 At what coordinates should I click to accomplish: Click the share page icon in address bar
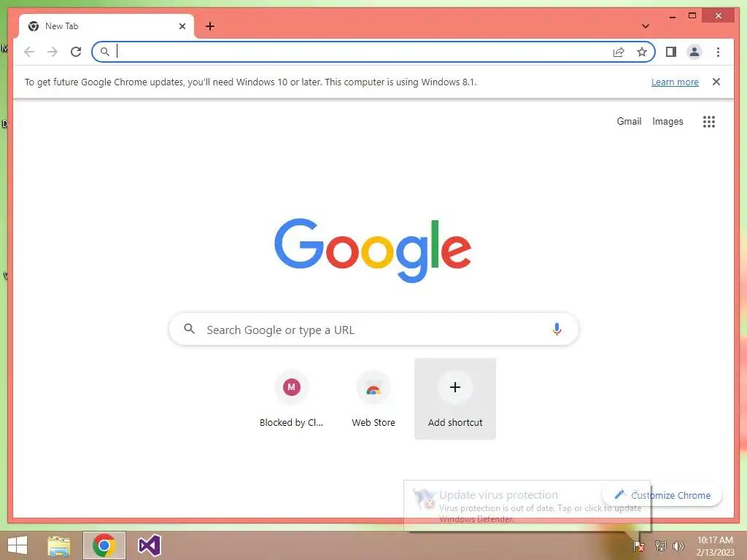(619, 52)
